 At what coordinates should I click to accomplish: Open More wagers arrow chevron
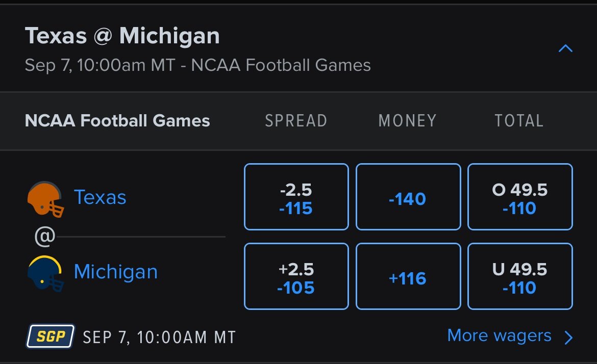pos(568,337)
